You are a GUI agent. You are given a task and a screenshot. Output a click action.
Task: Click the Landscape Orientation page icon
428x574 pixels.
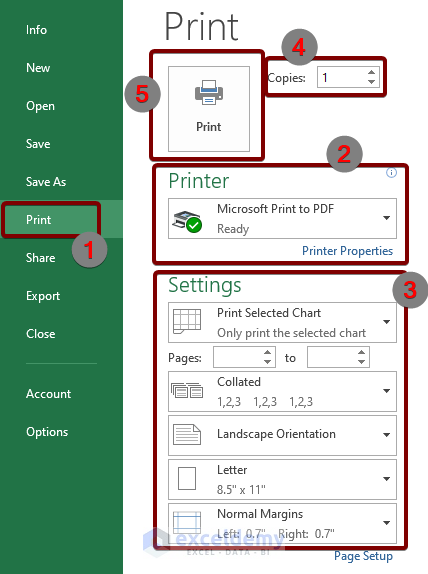coord(187,435)
